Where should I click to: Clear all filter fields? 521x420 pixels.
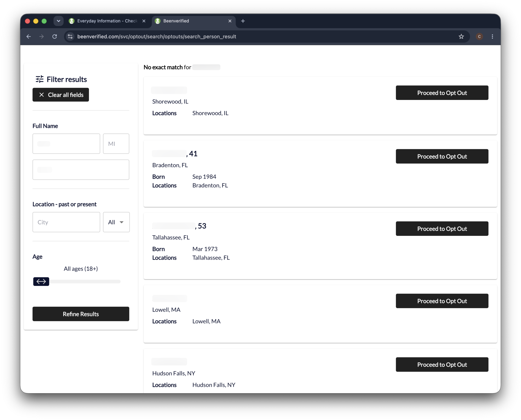coord(61,95)
